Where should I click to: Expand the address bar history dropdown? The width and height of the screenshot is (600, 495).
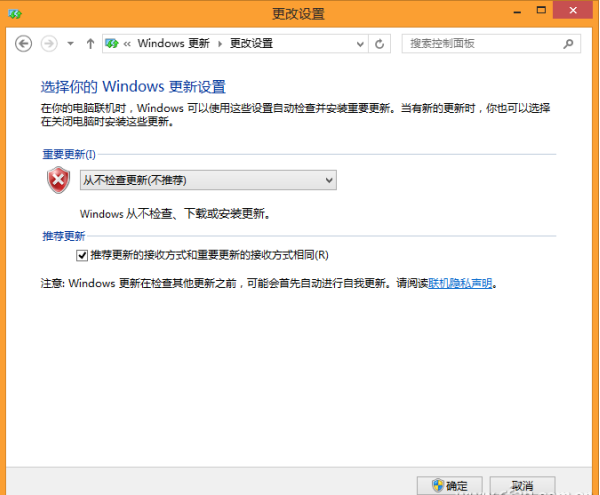point(360,44)
